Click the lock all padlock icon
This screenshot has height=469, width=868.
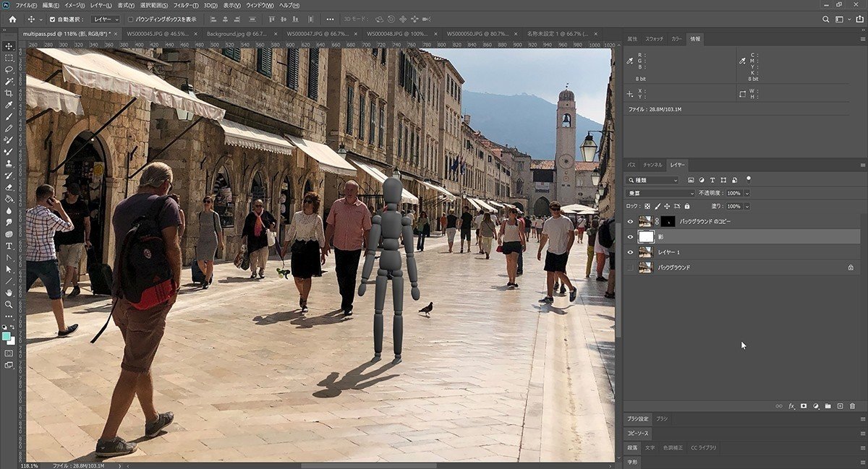point(686,206)
